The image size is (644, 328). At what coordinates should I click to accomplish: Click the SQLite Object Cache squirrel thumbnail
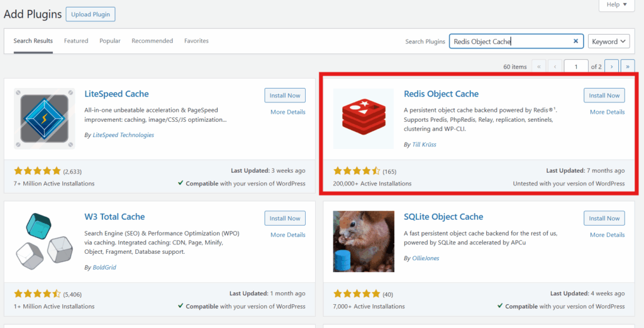364,241
